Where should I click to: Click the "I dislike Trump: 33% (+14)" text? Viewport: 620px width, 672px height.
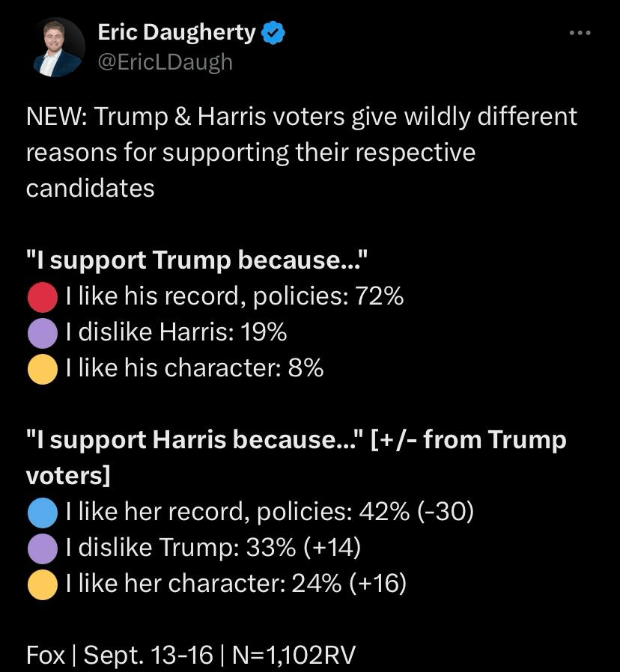tap(213, 549)
